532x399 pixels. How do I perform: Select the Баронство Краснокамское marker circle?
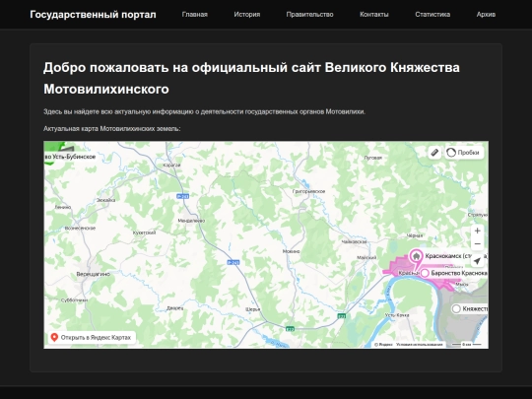(x=425, y=273)
